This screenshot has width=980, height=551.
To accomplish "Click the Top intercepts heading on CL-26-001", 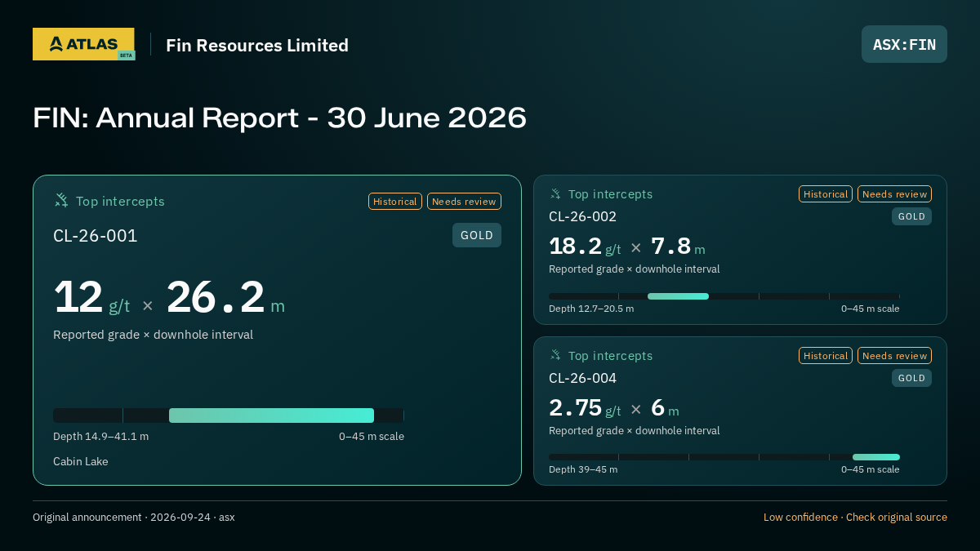I will [x=120, y=202].
